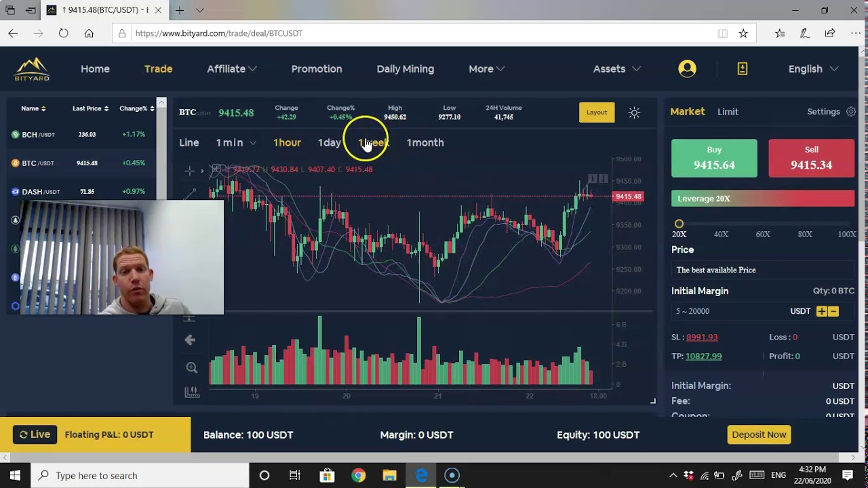Select the 1month timeframe

coord(425,142)
